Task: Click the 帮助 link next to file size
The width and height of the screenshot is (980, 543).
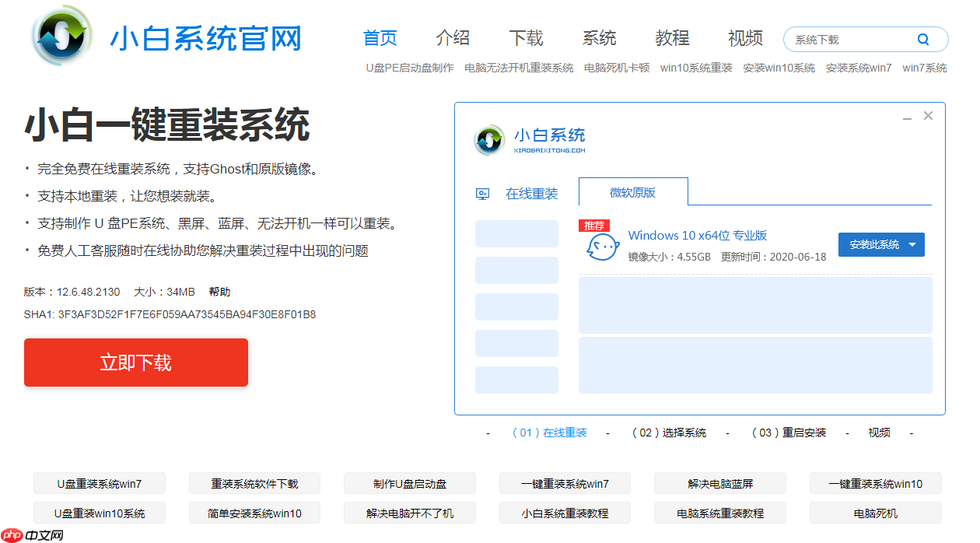Action: pos(219,292)
